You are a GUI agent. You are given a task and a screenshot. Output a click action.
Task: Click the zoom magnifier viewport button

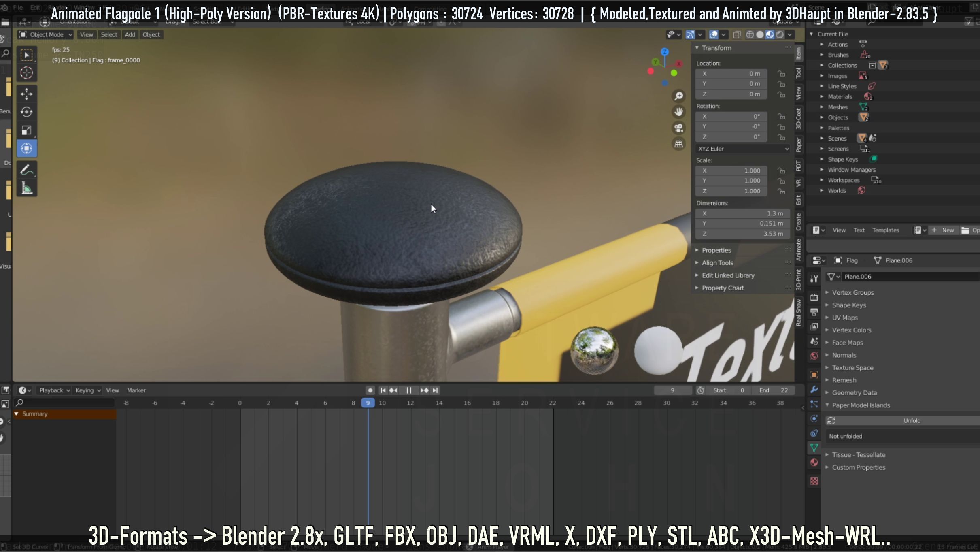coord(678,96)
